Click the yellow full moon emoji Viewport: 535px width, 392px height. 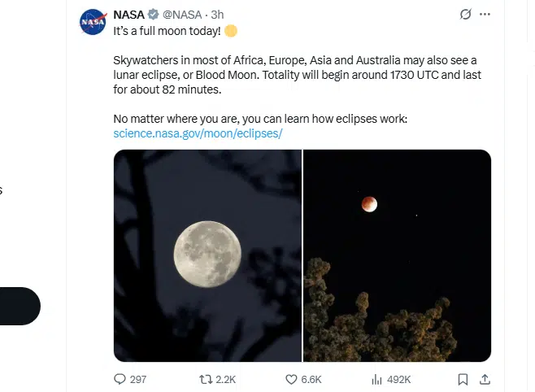click(231, 31)
